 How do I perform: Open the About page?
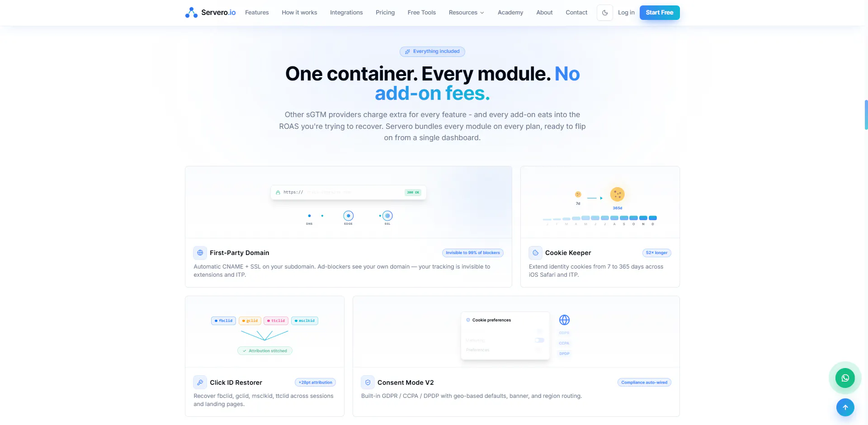pos(544,13)
